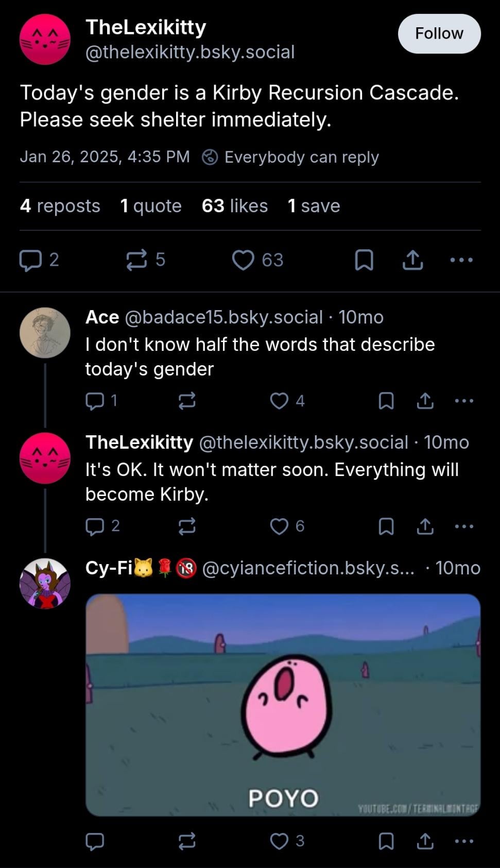Image resolution: width=500 pixels, height=868 pixels.
Task: Share the main post
Action: (412, 260)
